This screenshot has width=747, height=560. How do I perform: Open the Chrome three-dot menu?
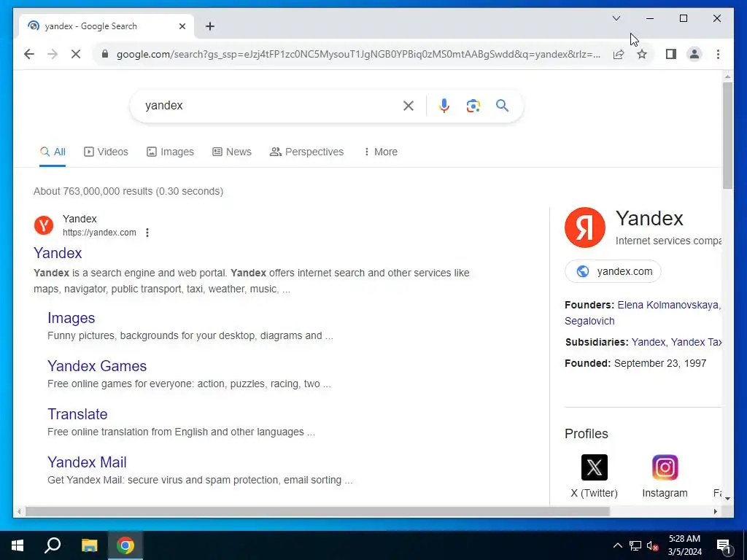[718, 54]
